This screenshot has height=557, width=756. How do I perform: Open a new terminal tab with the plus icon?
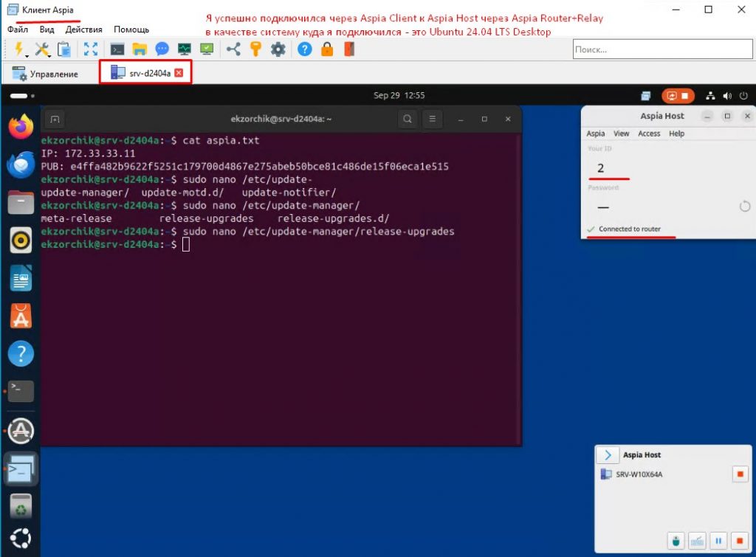pos(55,119)
